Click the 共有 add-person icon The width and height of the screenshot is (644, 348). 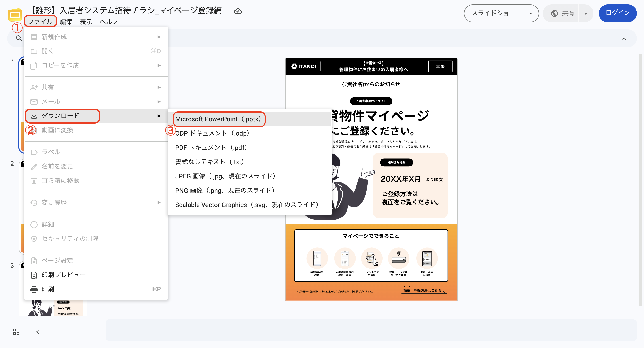(x=34, y=87)
